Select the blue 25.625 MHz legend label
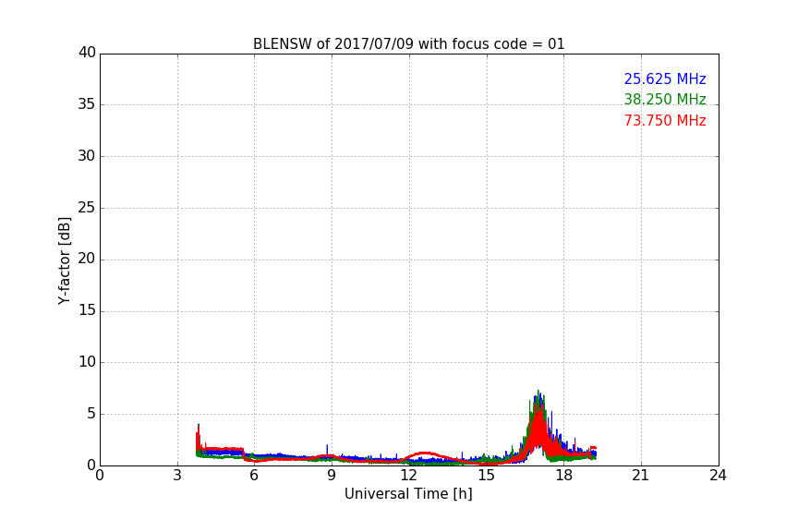Screen dimensions: 798x532 (x=665, y=79)
